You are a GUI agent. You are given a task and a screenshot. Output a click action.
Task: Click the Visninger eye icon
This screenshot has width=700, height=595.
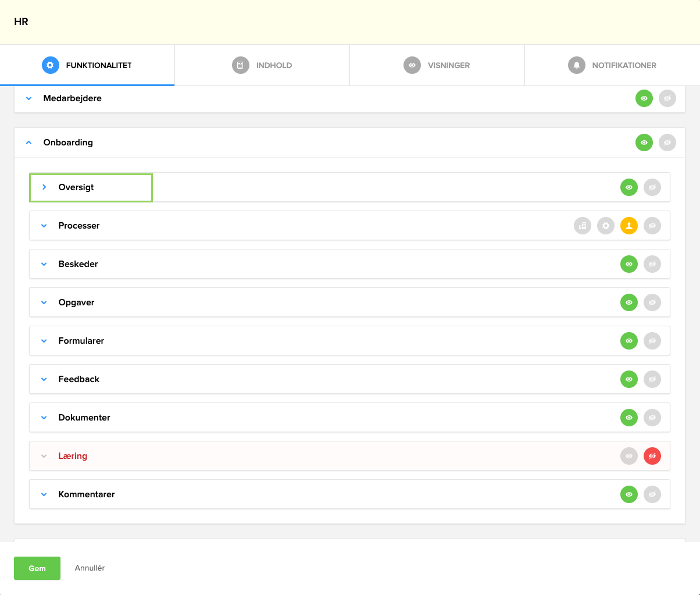pos(412,65)
